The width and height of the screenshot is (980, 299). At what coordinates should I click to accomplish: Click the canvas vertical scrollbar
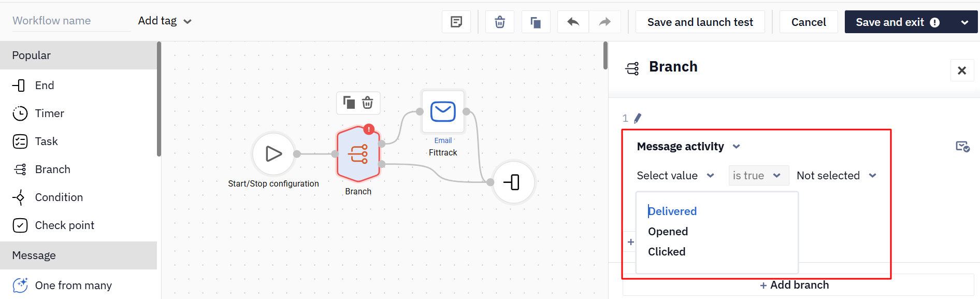point(605,55)
